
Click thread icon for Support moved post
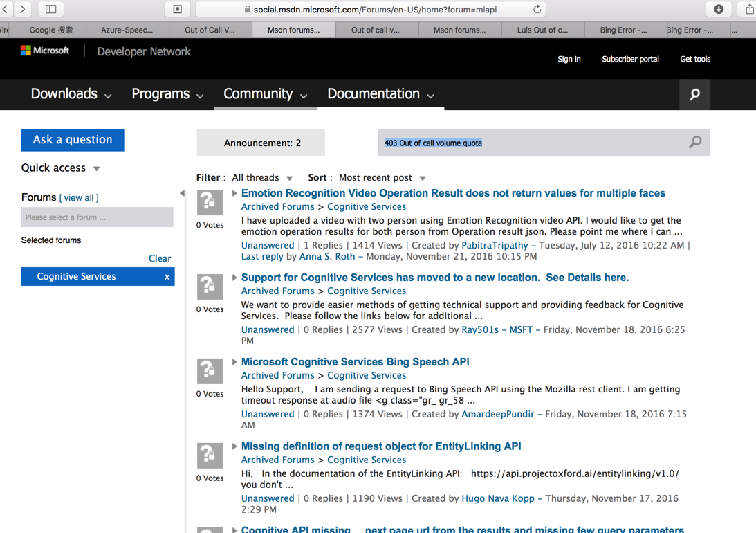pos(210,287)
